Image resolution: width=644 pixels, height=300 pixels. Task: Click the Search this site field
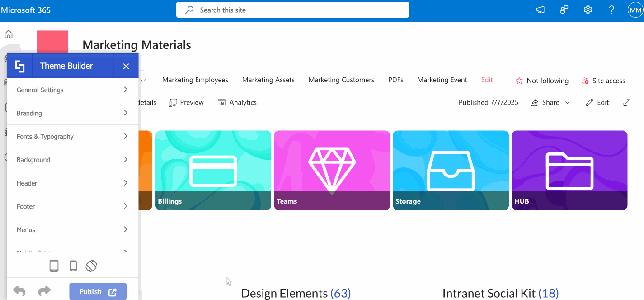tap(292, 10)
